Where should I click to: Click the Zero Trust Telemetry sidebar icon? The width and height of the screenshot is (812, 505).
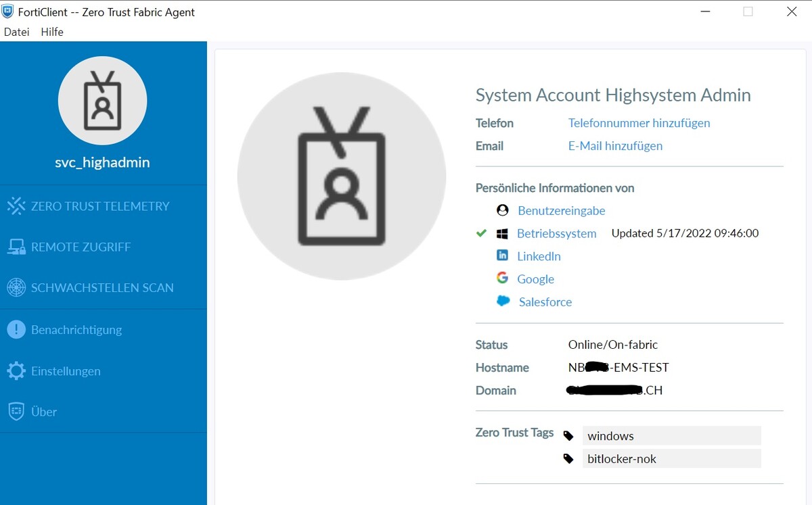coord(16,206)
